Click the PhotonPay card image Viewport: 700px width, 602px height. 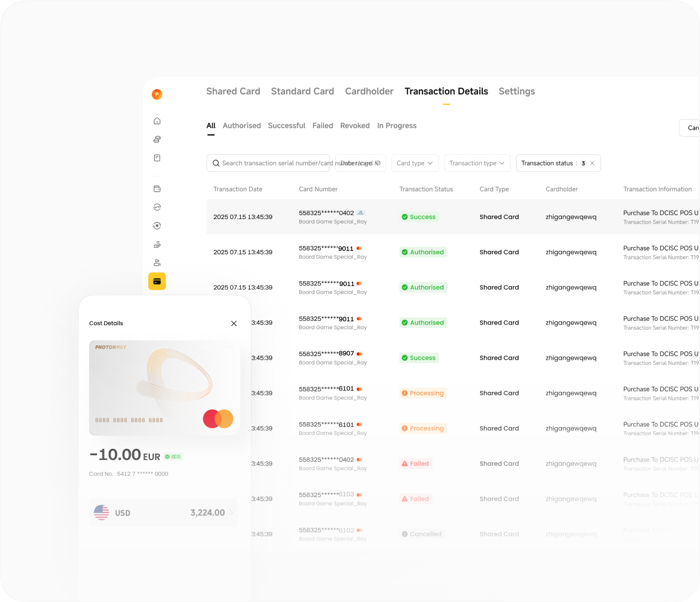coord(164,388)
